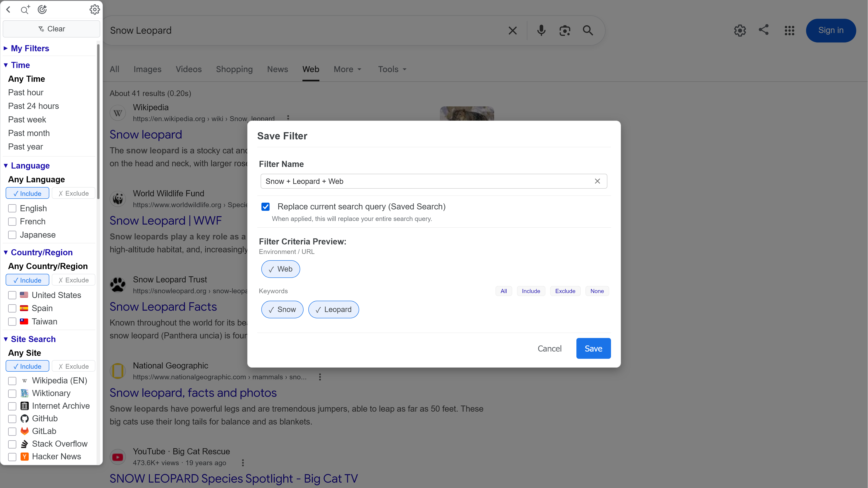Switch to the All tab

pyautogui.click(x=115, y=69)
